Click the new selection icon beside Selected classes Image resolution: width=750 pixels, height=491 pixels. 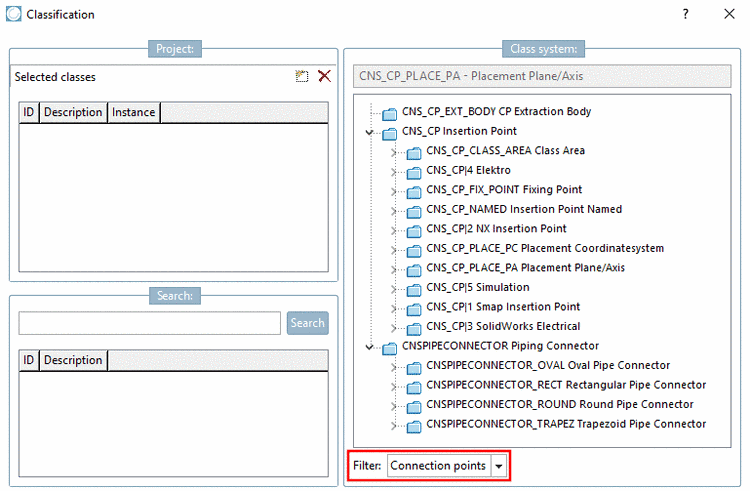pos(301,76)
